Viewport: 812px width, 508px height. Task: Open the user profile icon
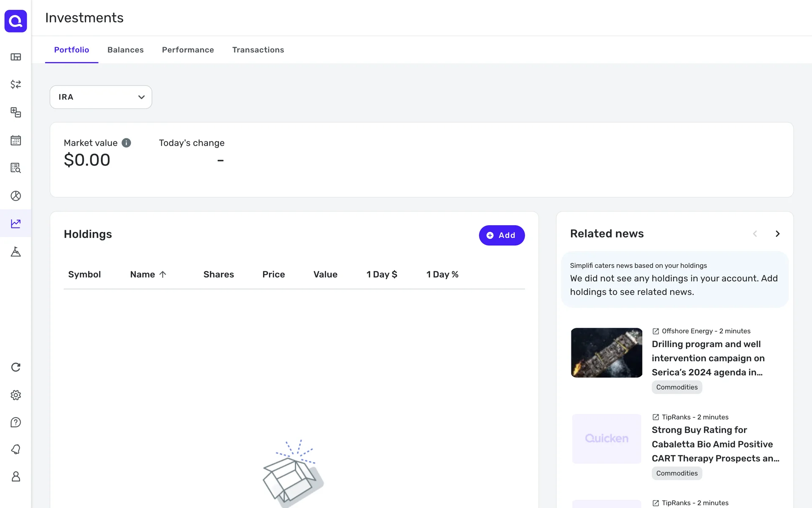point(16,477)
